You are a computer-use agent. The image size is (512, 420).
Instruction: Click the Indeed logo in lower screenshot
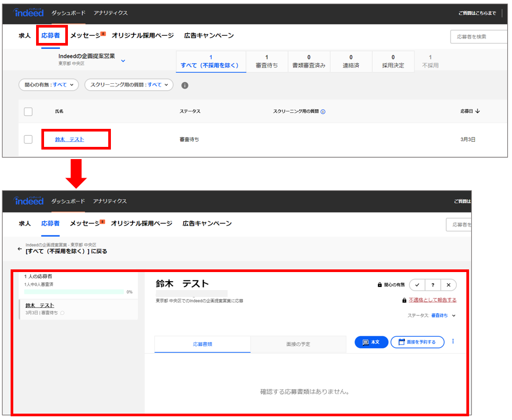pyautogui.click(x=29, y=200)
